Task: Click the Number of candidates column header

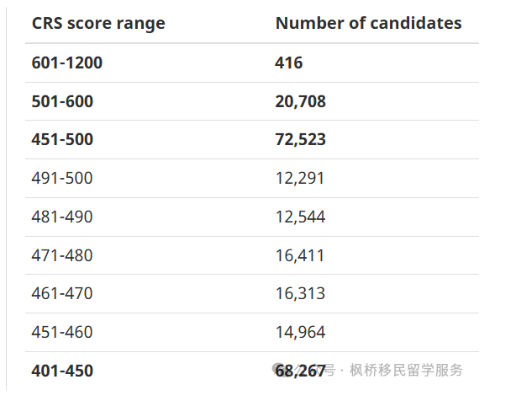Action: point(368,23)
